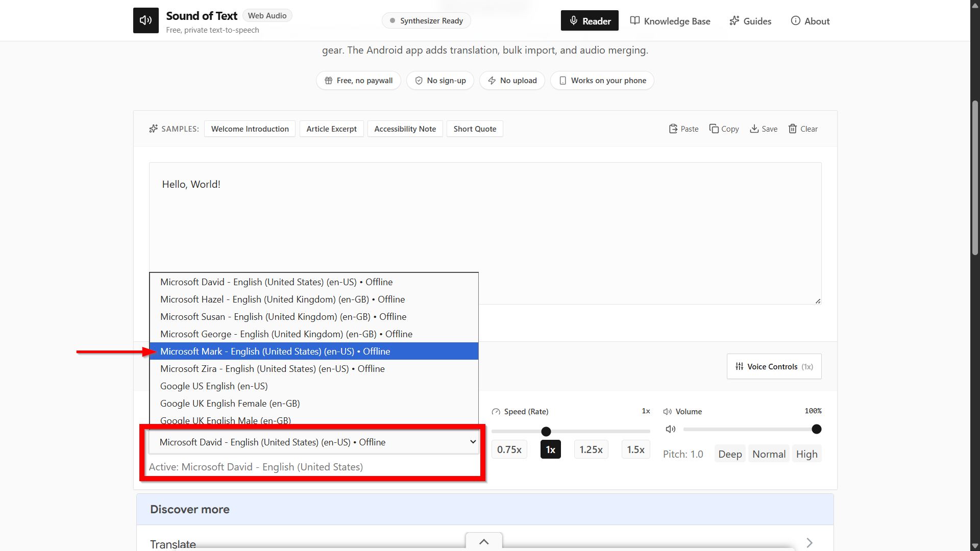This screenshot has width=980, height=551.
Task: Set speed to 1.25x
Action: pos(591,450)
